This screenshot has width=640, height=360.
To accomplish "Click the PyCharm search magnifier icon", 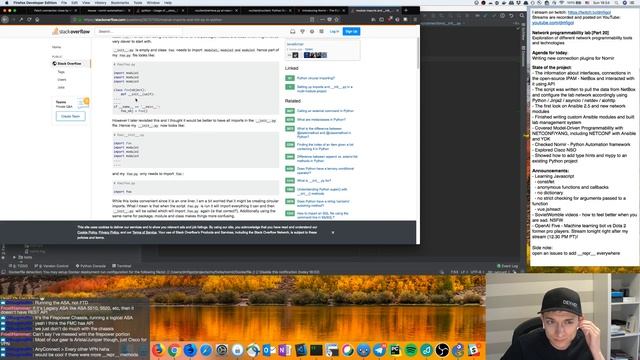I will point(522,16).
